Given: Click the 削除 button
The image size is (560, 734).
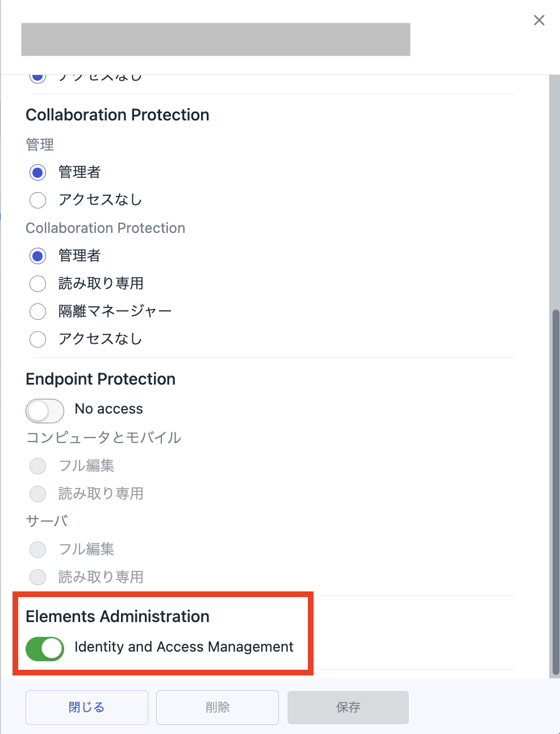Looking at the screenshot, I should pyautogui.click(x=218, y=707).
